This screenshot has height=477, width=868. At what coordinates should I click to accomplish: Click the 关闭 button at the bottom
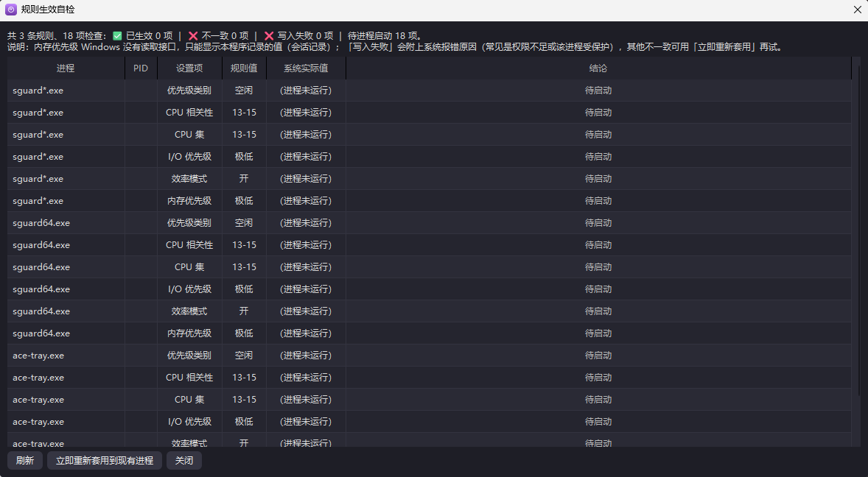click(184, 460)
